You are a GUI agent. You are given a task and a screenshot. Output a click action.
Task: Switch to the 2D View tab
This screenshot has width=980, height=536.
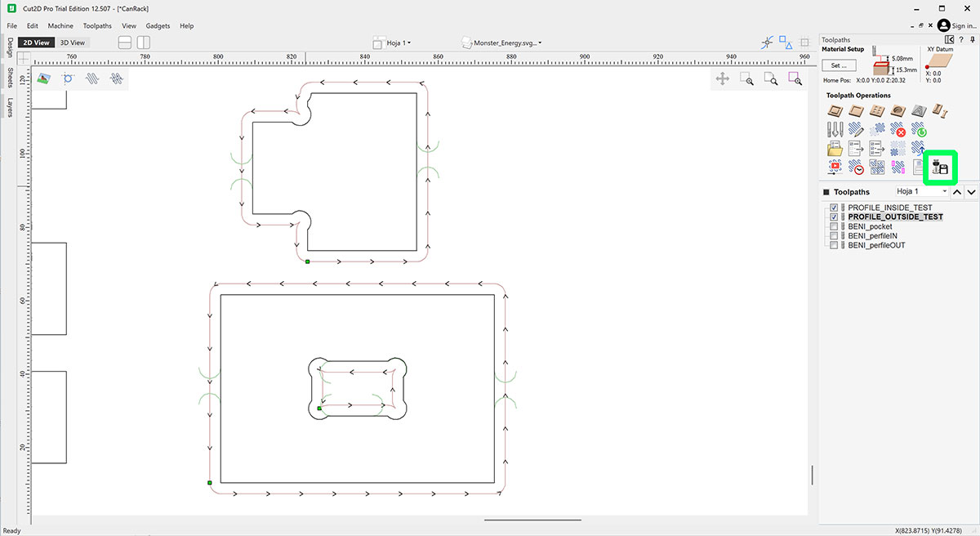tap(36, 42)
